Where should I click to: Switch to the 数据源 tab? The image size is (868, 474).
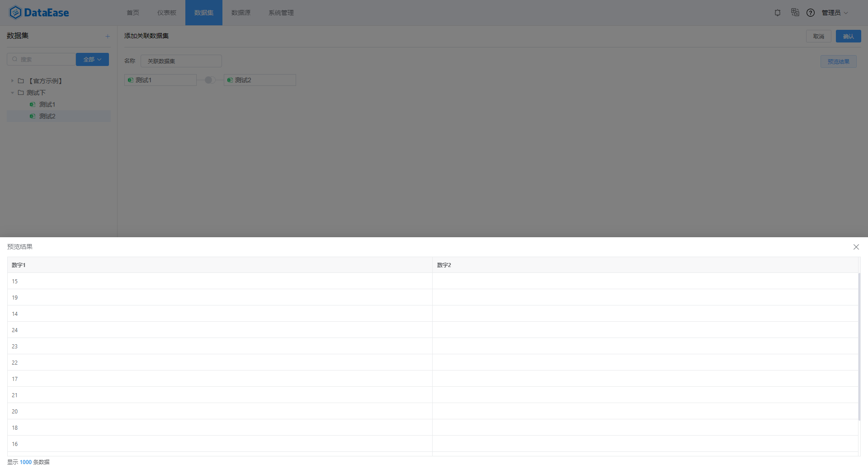240,13
